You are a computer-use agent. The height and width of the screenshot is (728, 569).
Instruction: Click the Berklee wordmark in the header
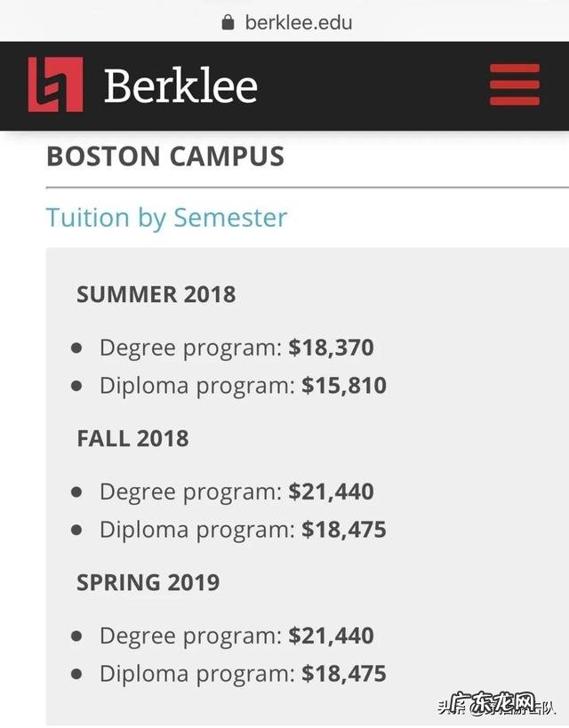(180, 86)
